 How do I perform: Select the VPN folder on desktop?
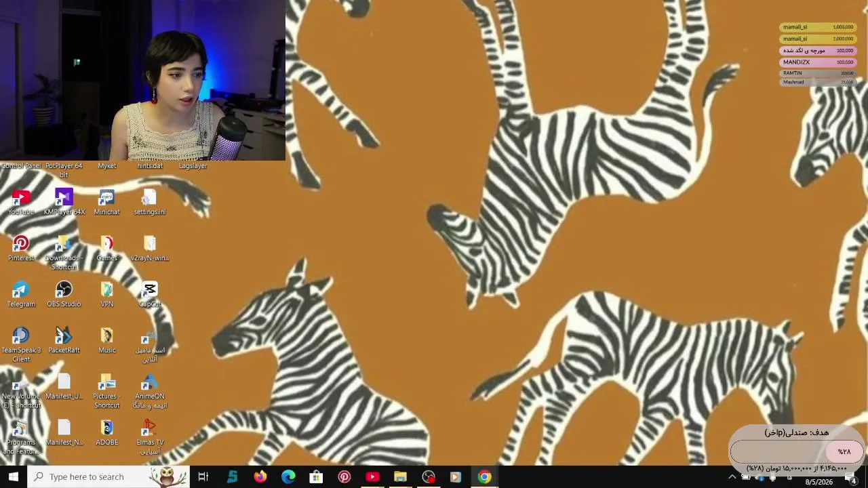click(x=106, y=295)
